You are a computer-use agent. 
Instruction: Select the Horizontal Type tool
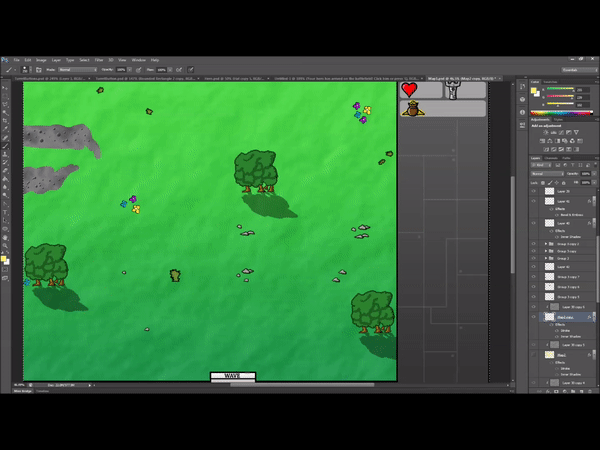(5, 204)
